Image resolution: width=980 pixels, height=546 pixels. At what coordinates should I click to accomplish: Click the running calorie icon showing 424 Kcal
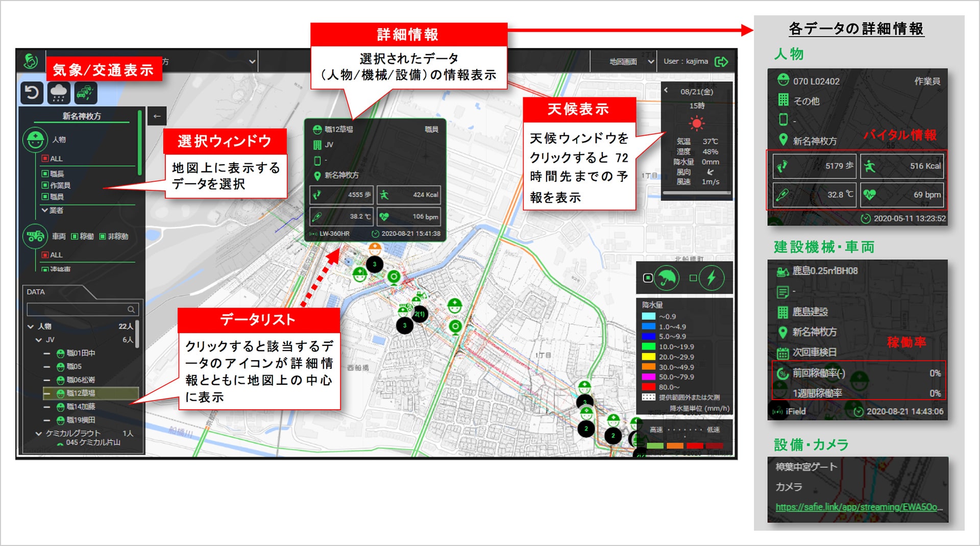pos(384,194)
